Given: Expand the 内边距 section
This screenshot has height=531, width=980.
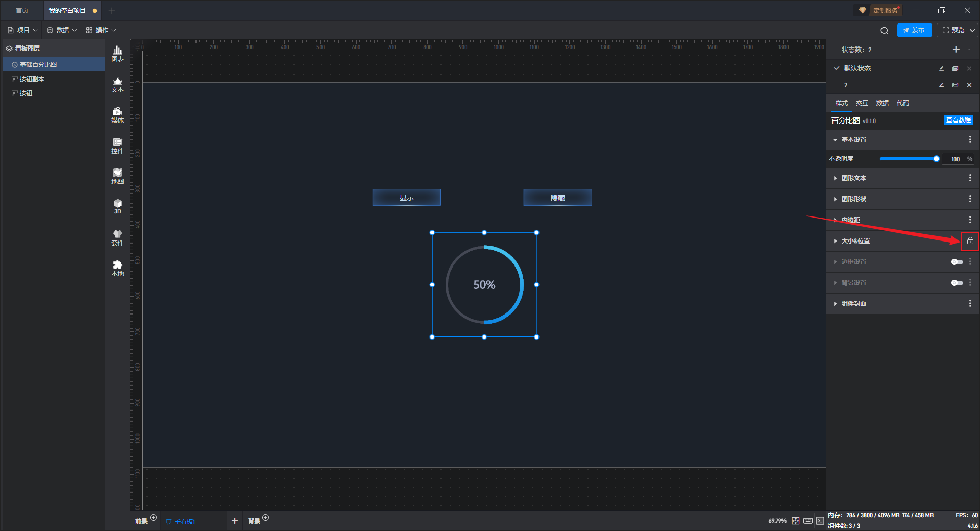Looking at the screenshot, I should tap(835, 220).
